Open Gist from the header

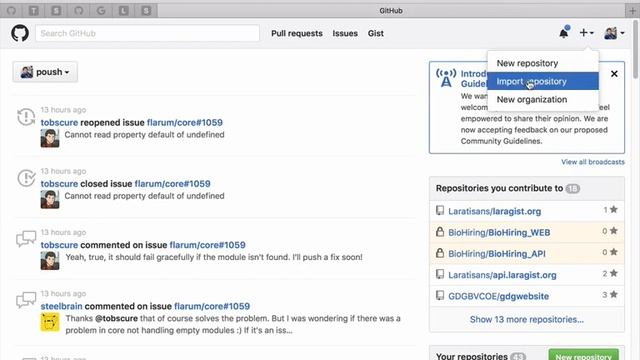[x=376, y=33]
